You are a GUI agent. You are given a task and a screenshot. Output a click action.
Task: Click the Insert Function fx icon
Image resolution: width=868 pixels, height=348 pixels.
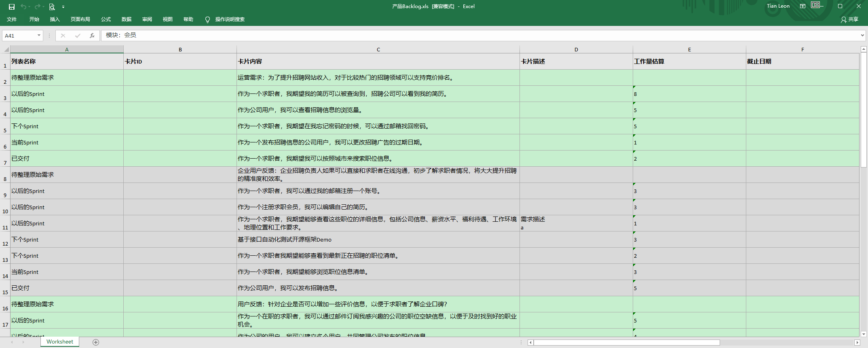coord(92,36)
